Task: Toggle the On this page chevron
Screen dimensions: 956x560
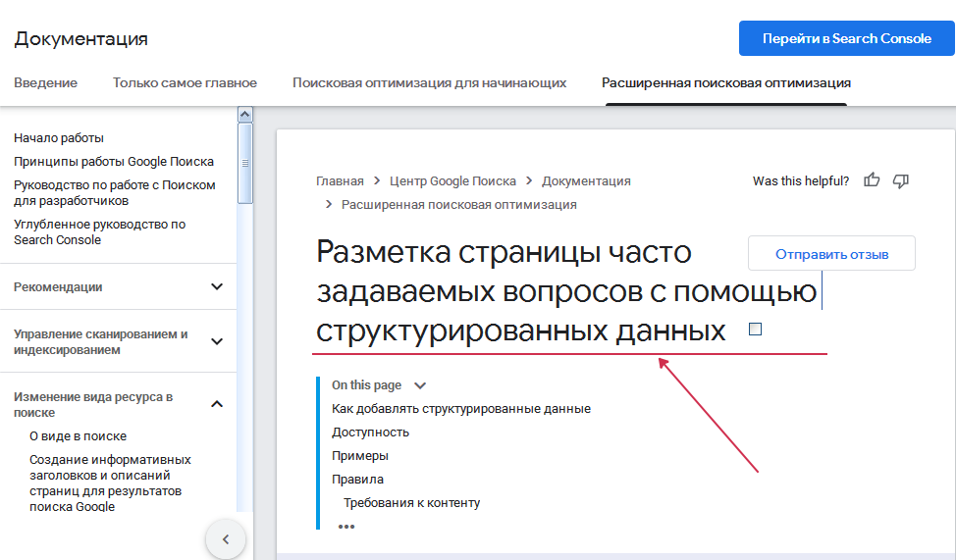Action: (420, 385)
